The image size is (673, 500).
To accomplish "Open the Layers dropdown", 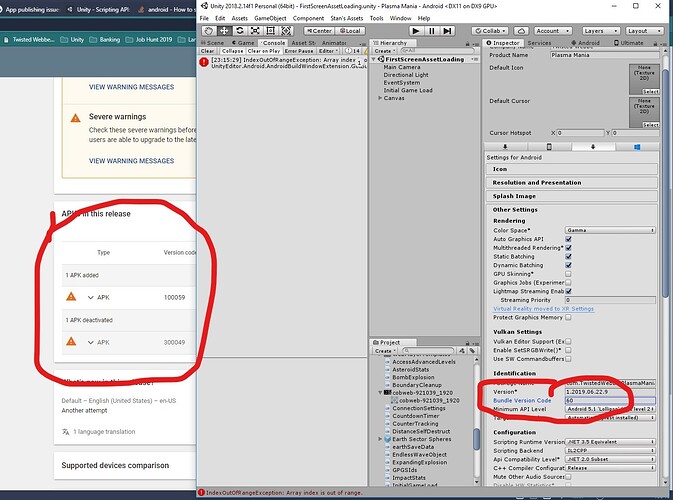I will pos(601,31).
